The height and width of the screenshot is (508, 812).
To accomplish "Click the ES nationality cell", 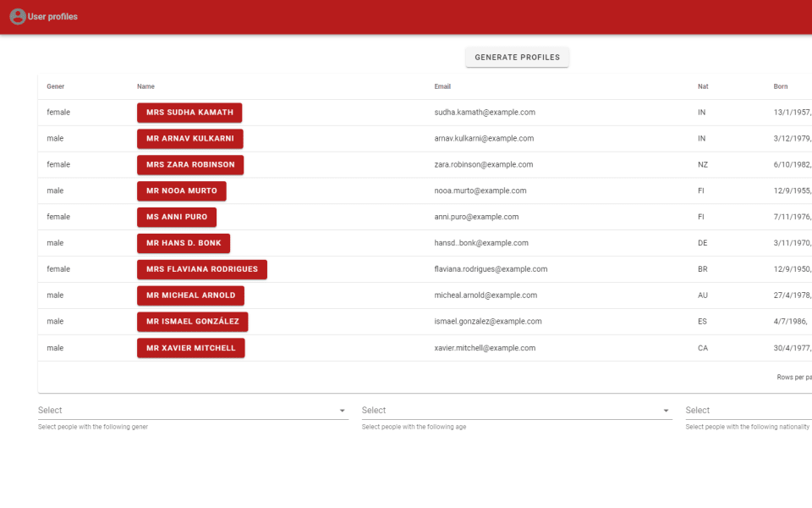I will click(x=702, y=322).
